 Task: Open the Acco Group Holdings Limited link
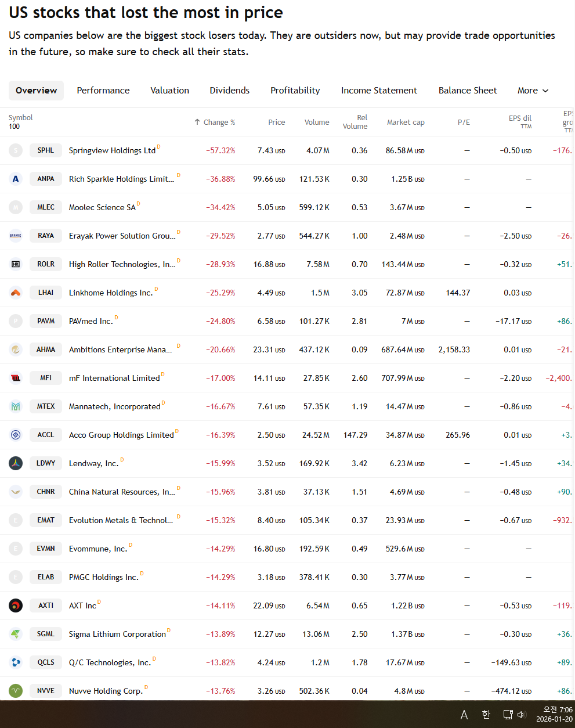[x=121, y=435]
